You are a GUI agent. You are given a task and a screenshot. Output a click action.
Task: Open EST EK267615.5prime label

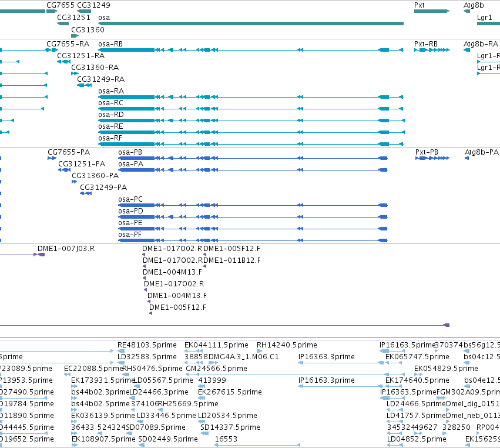coord(230,392)
